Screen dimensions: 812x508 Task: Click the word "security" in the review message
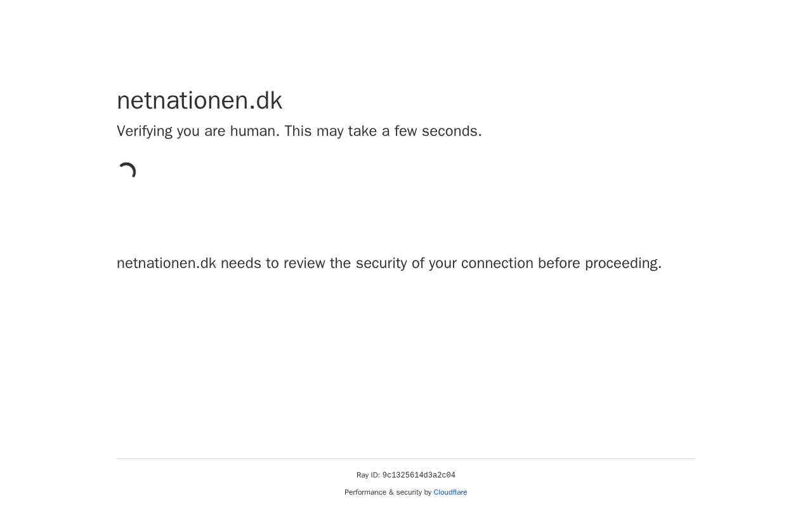pos(381,264)
